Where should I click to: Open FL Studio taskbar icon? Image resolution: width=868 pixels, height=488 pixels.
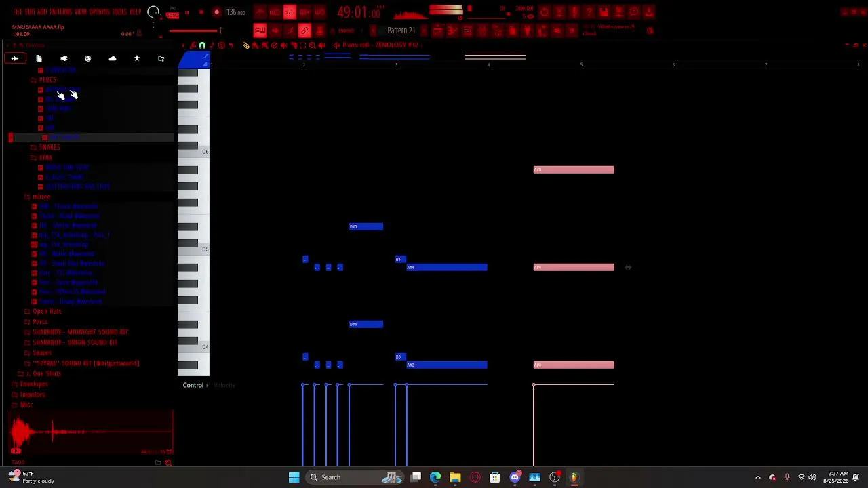pyautogui.click(x=574, y=477)
